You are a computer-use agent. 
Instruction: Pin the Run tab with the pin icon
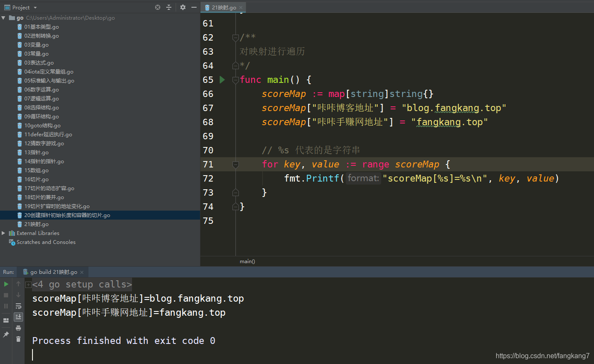6,335
